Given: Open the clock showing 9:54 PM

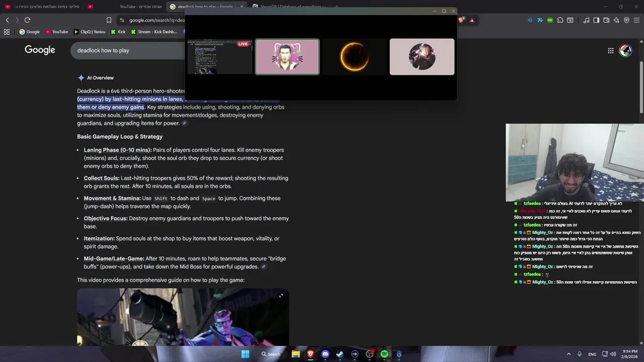Looking at the screenshot, I should tap(630, 354).
